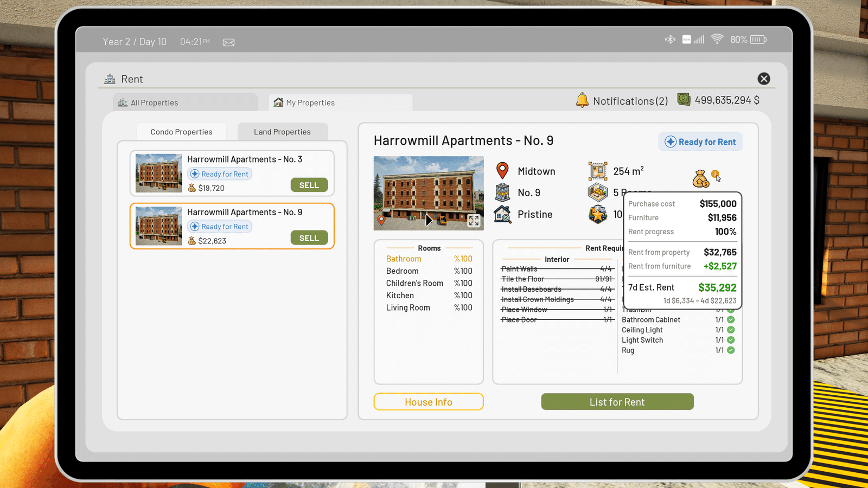The image size is (868, 488).
Task: Switch to the All Properties tab
Action: tap(185, 102)
